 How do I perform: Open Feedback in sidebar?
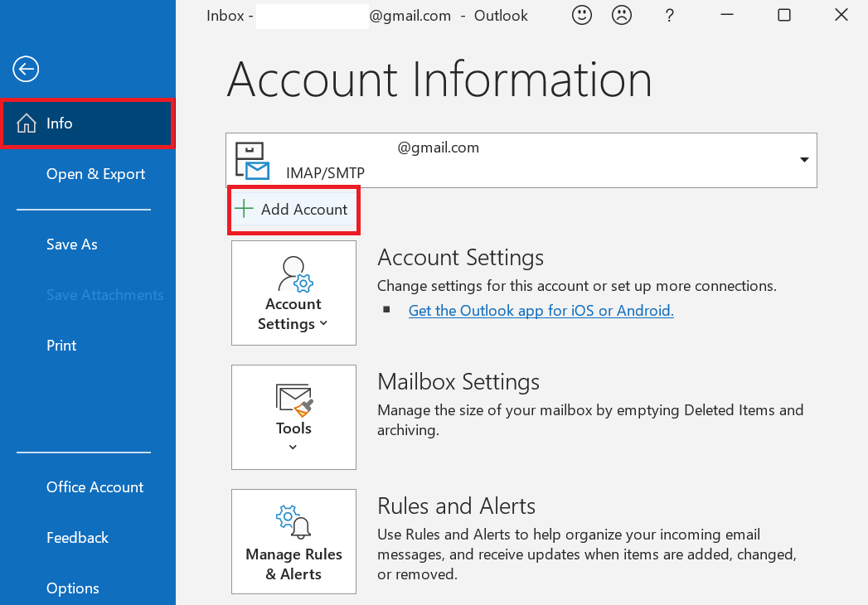click(77, 538)
